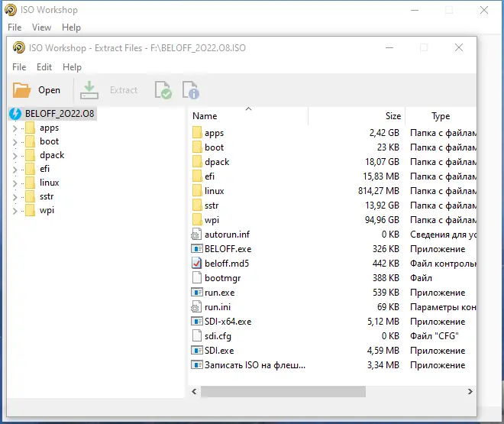Viewport: 504px width, 424px height.
Task: Click the file information icon
Action: click(191, 90)
